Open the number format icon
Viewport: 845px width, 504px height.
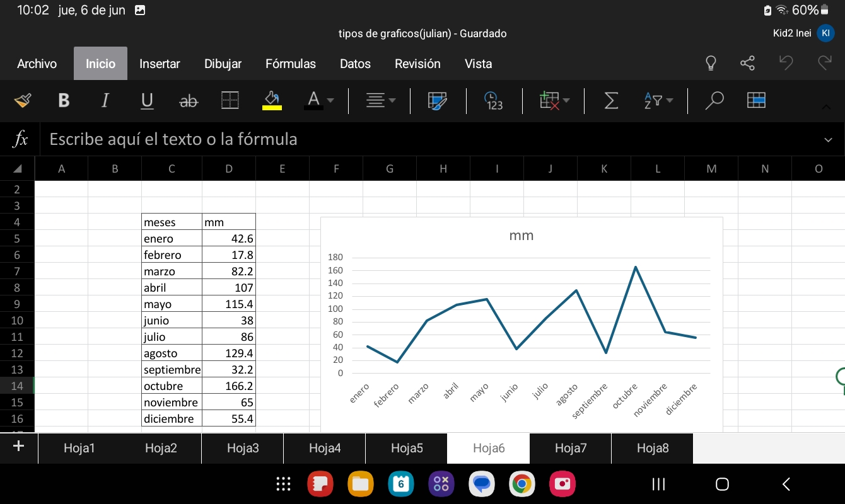[493, 101]
